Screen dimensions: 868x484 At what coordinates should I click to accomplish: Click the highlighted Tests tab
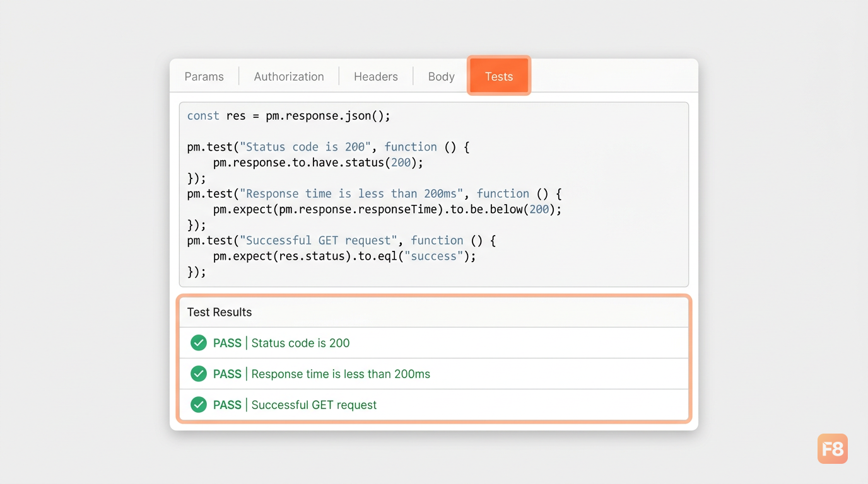499,76
